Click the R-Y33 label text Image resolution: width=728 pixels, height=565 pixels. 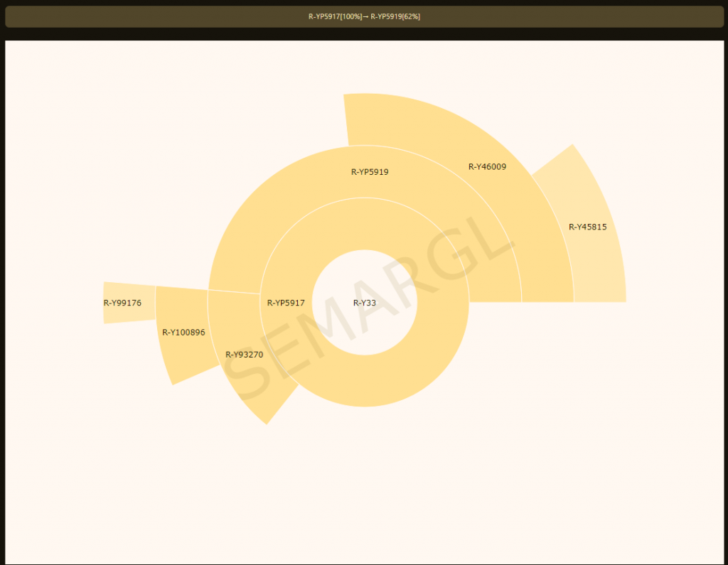(365, 303)
